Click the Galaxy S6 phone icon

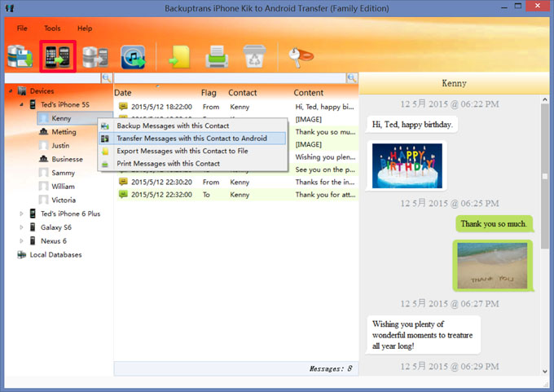33,227
